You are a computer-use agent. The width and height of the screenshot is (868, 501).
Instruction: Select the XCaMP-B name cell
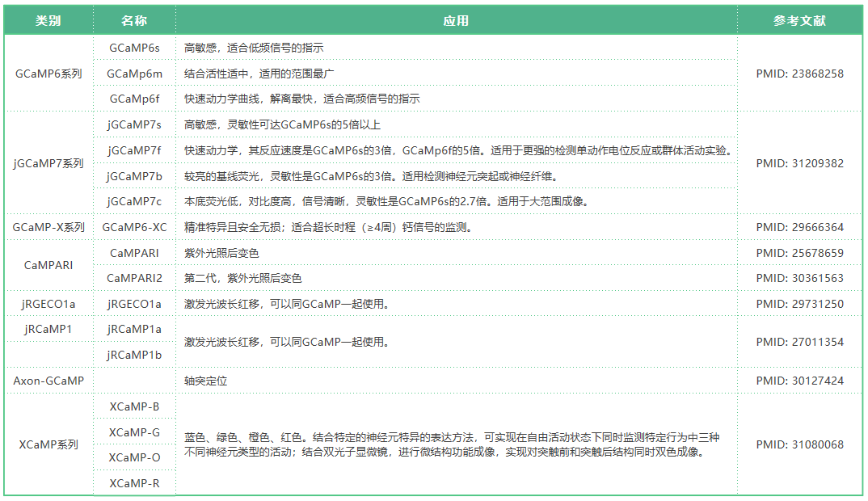134,406
